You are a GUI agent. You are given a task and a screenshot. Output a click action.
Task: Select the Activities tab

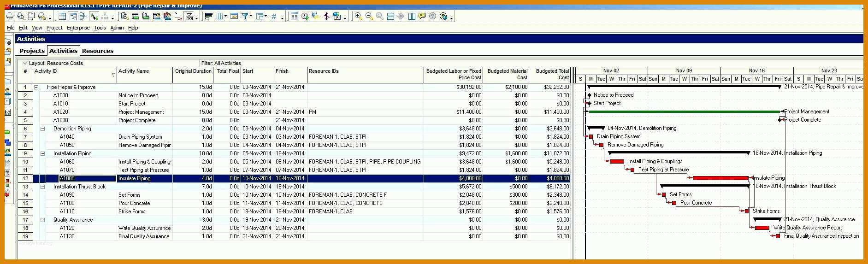pyautogui.click(x=63, y=51)
